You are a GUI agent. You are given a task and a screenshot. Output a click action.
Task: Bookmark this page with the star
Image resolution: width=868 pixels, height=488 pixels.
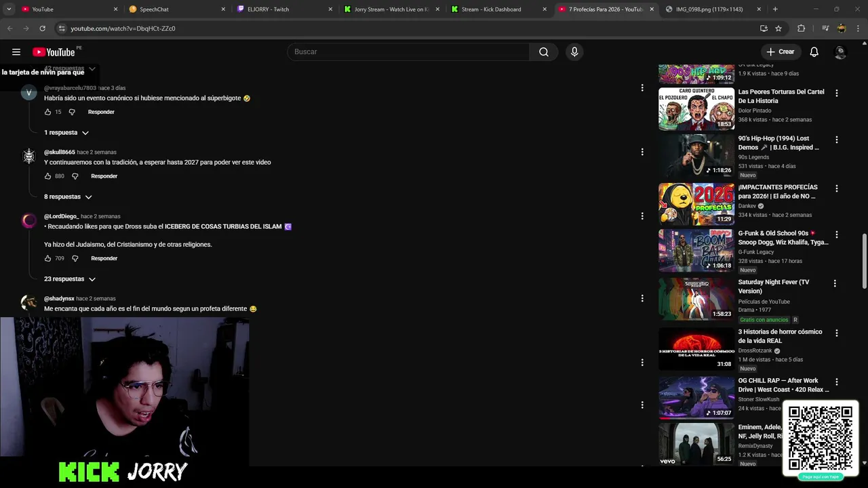[778, 28]
